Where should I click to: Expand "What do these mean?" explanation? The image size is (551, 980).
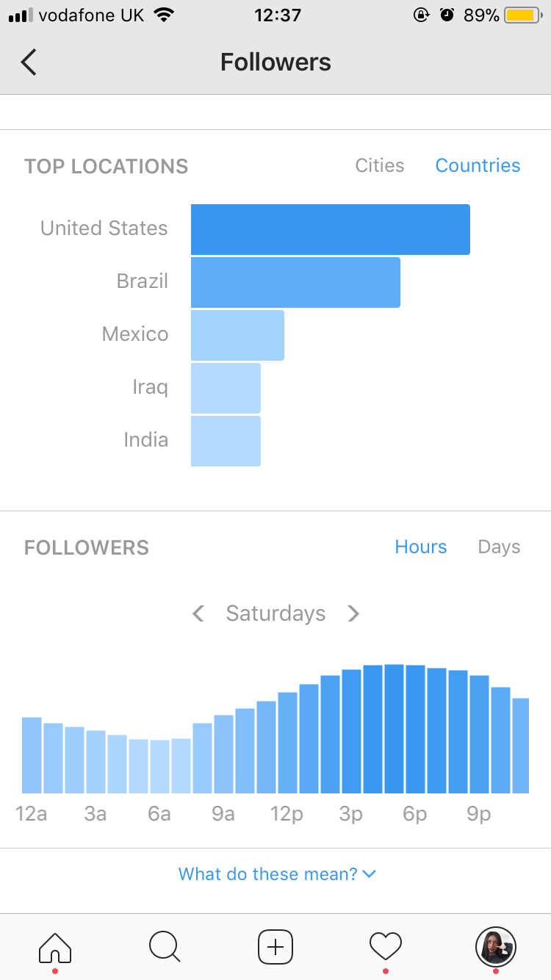pos(277,873)
